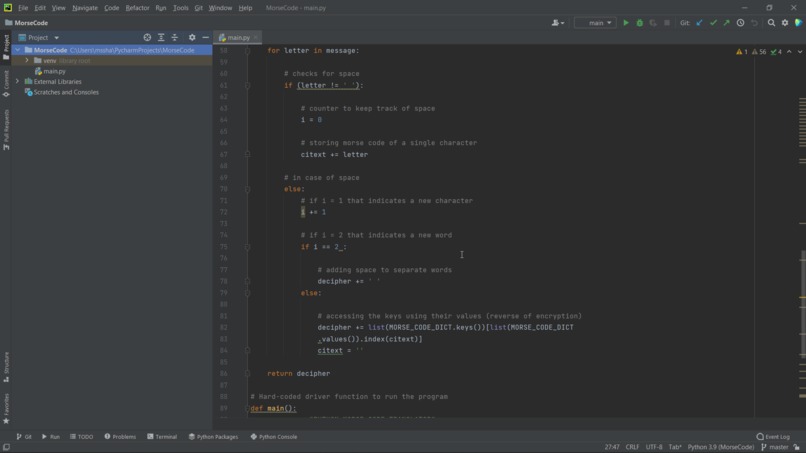Open Run tool window button
This screenshot has height=453, width=806.
(x=51, y=437)
